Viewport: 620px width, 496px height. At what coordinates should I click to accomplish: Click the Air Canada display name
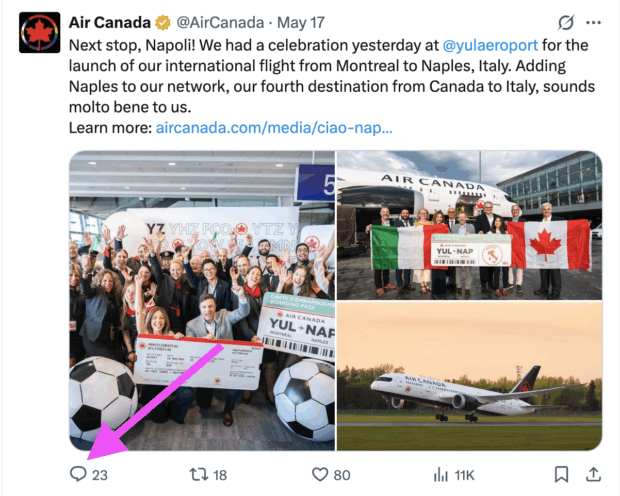point(109,22)
